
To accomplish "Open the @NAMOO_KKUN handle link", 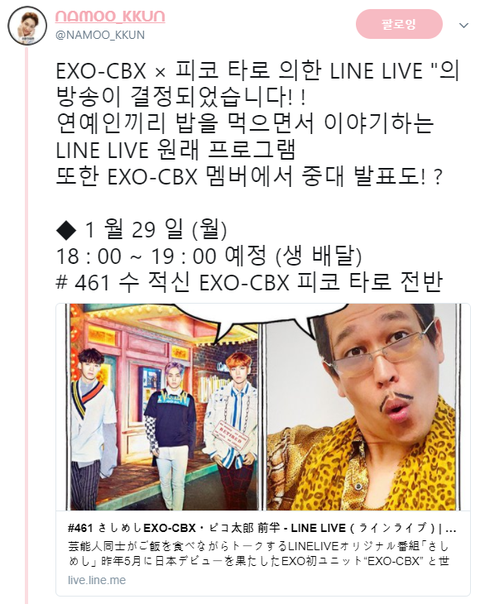I will pyautogui.click(x=100, y=35).
